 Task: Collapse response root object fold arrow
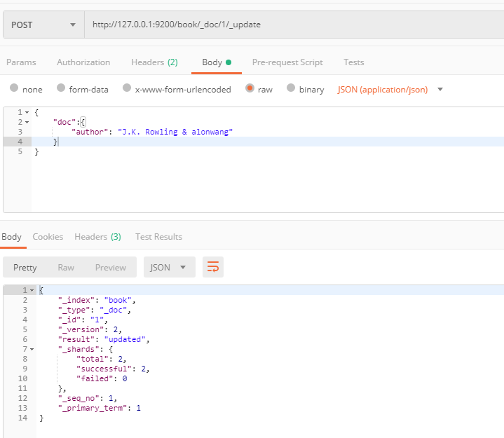32,291
